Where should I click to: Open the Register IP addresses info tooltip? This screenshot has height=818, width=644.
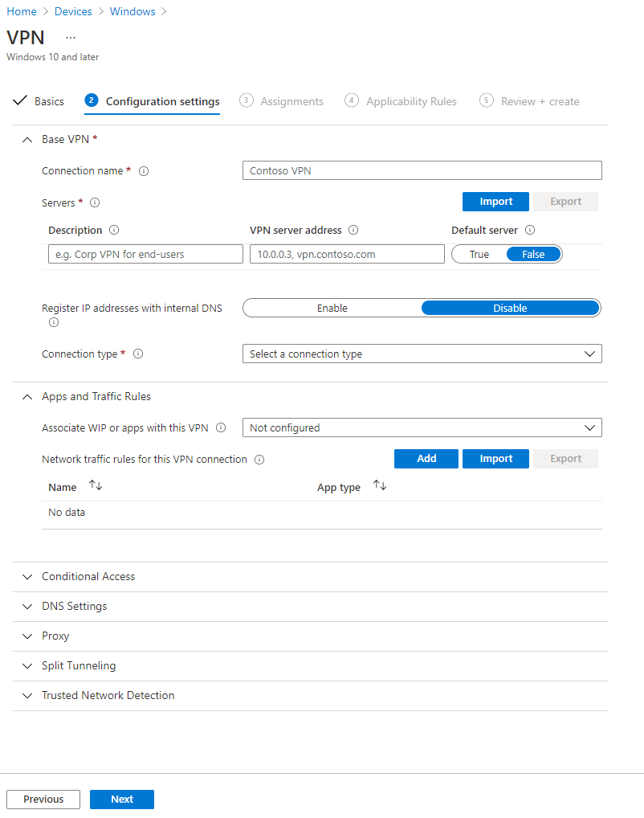54,322
